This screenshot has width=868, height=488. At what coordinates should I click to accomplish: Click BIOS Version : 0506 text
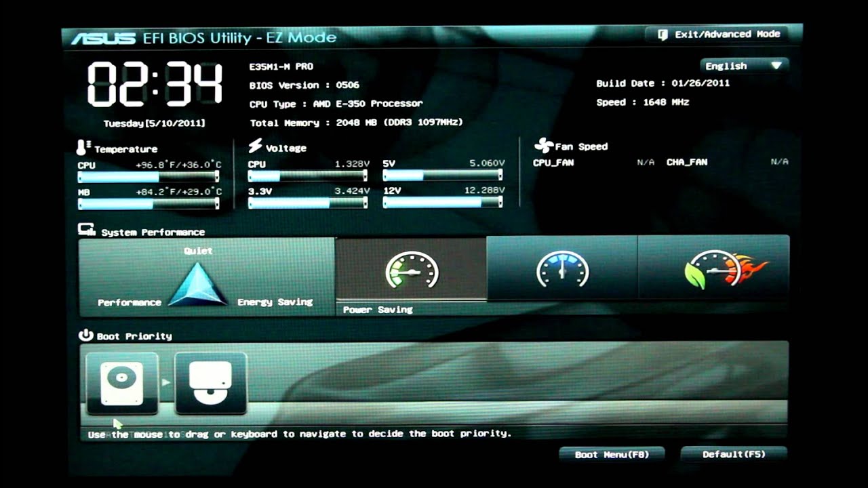304,85
